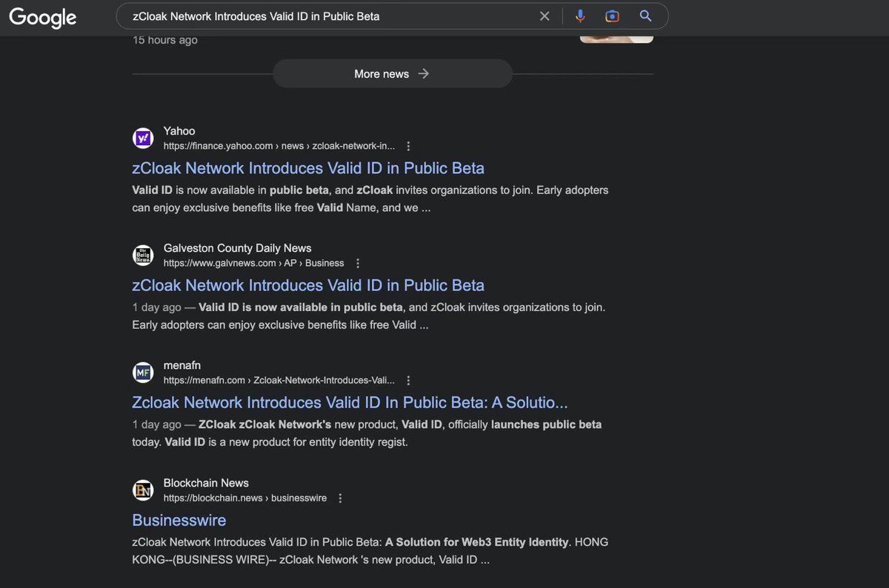
Task: Click the www.galvnews.com URL breadcrumb
Action: (254, 263)
